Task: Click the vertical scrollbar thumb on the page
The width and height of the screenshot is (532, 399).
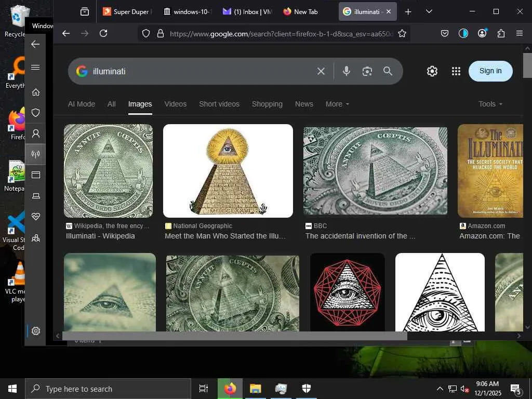Action: coord(527,65)
